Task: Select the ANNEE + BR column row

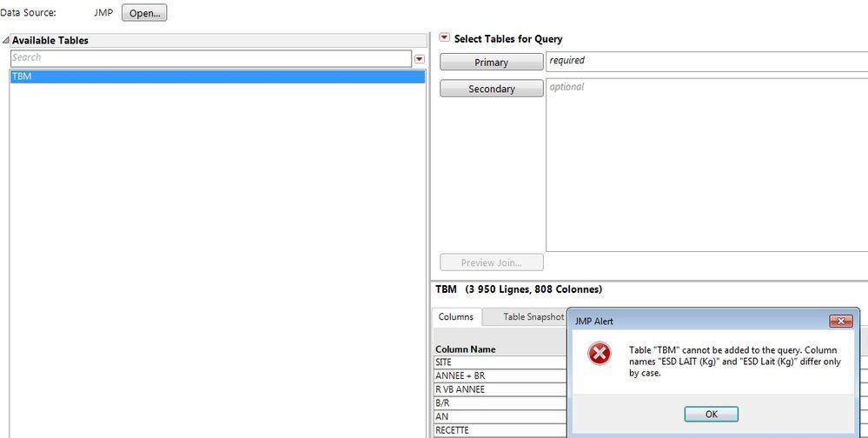Action: click(x=500, y=375)
